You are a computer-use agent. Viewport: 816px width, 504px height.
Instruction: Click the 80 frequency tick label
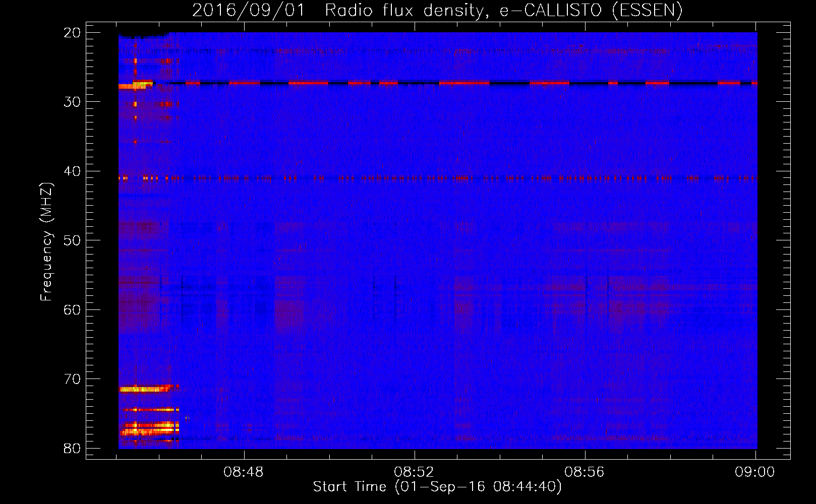point(73,448)
